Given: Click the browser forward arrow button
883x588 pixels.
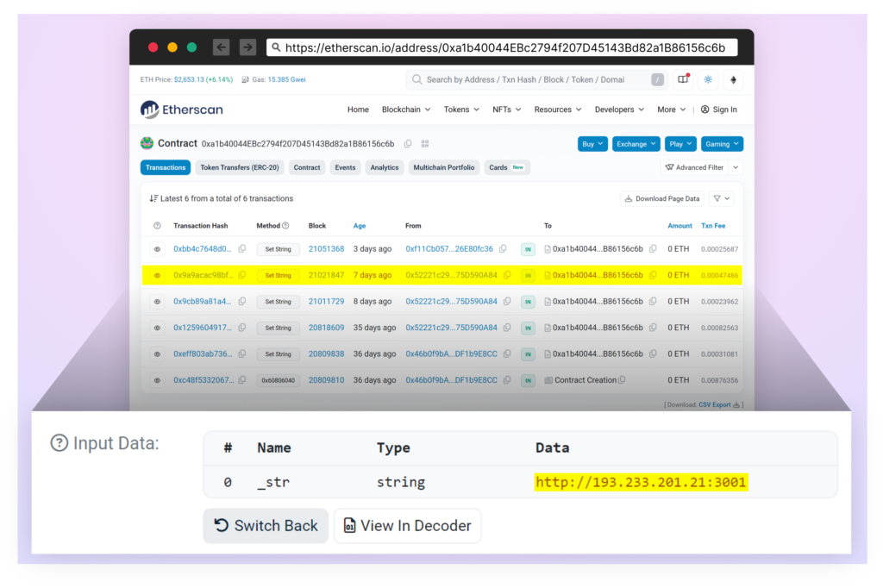Looking at the screenshot, I should coord(247,47).
